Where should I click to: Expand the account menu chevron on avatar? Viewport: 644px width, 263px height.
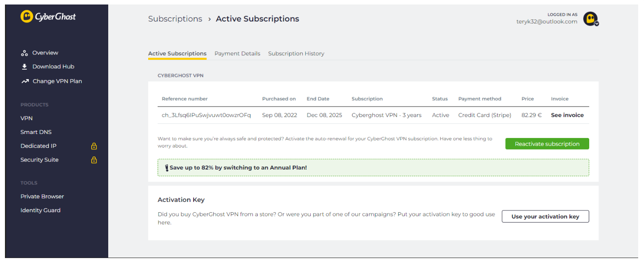coord(596,23)
